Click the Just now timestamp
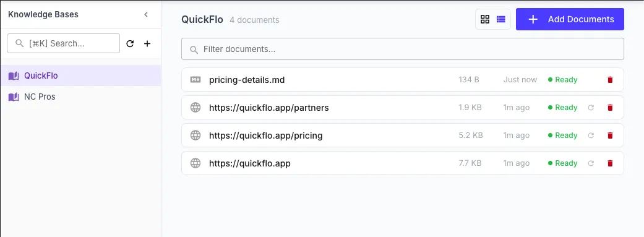 (x=520, y=80)
